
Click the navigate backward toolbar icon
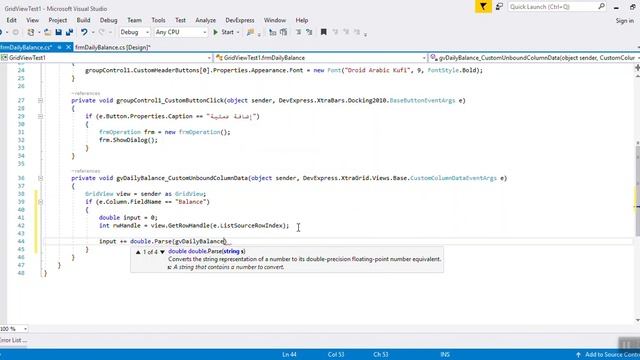coord(2,32)
